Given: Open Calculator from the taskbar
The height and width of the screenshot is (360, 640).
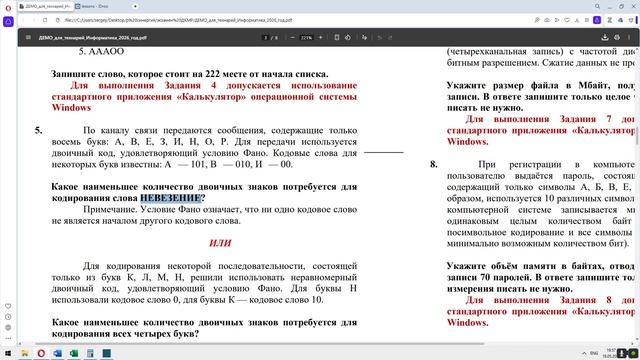Looking at the screenshot, I should coord(90,353).
